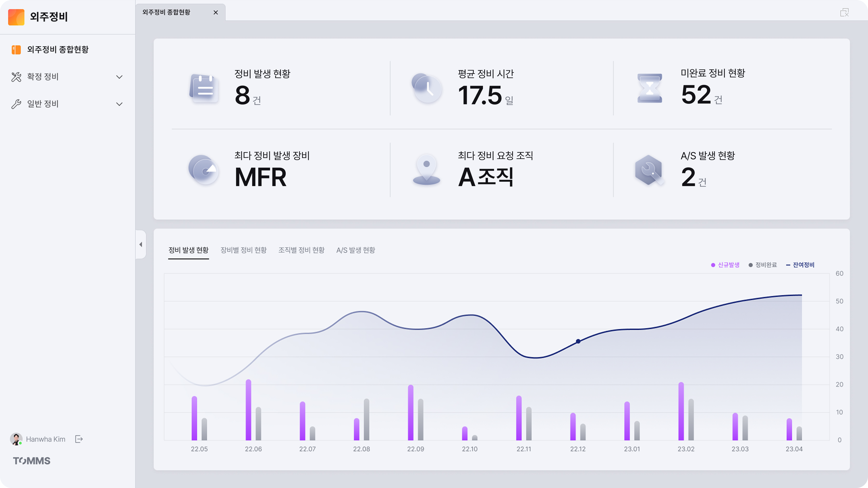Viewport: 868px width, 488px height.
Task: Switch to the 장비별 정비 현황 tab
Action: (x=243, y=250)
